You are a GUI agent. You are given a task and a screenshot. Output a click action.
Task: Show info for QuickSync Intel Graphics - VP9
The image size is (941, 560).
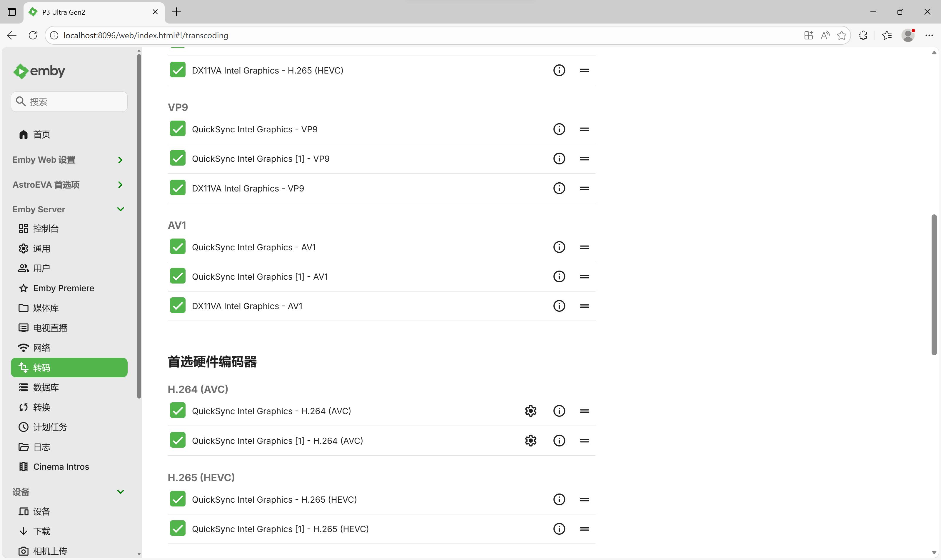click(x=559, y=129)
